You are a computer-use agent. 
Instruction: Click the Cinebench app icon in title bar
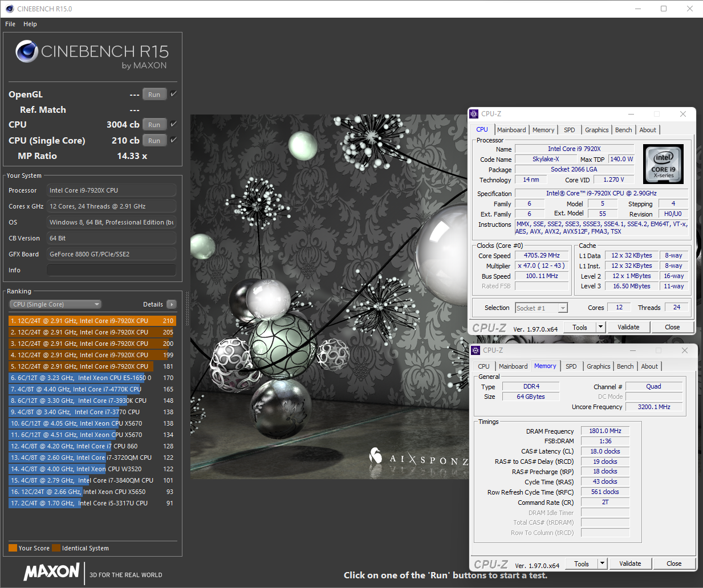10,9
